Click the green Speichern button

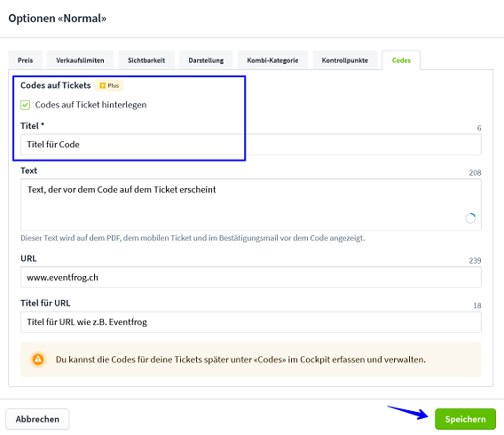[465, 419]
